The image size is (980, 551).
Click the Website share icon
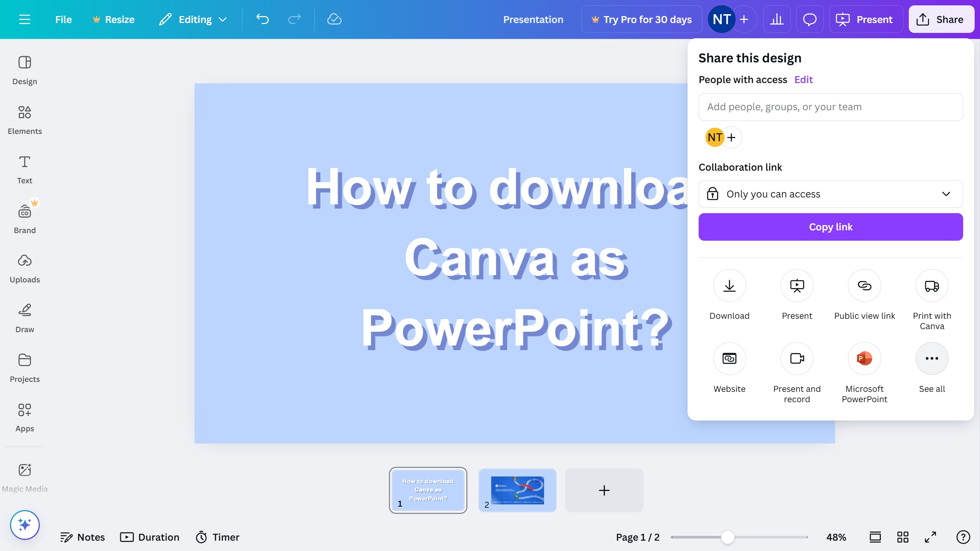click(x=729, y=359)
